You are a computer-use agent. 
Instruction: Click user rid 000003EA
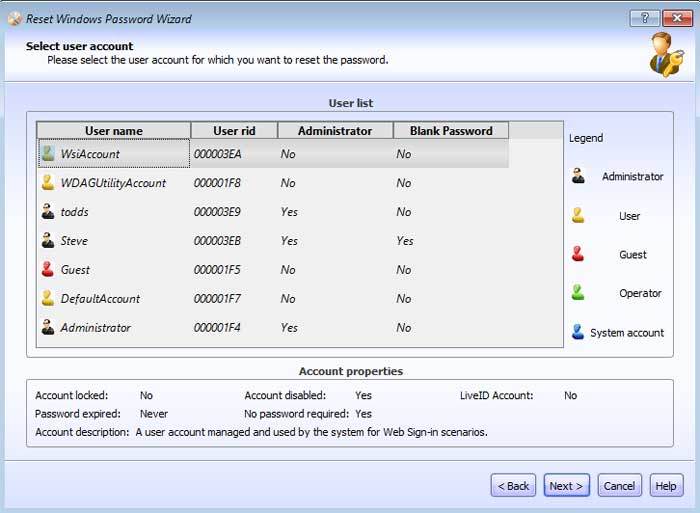click(x=217, y=154)
